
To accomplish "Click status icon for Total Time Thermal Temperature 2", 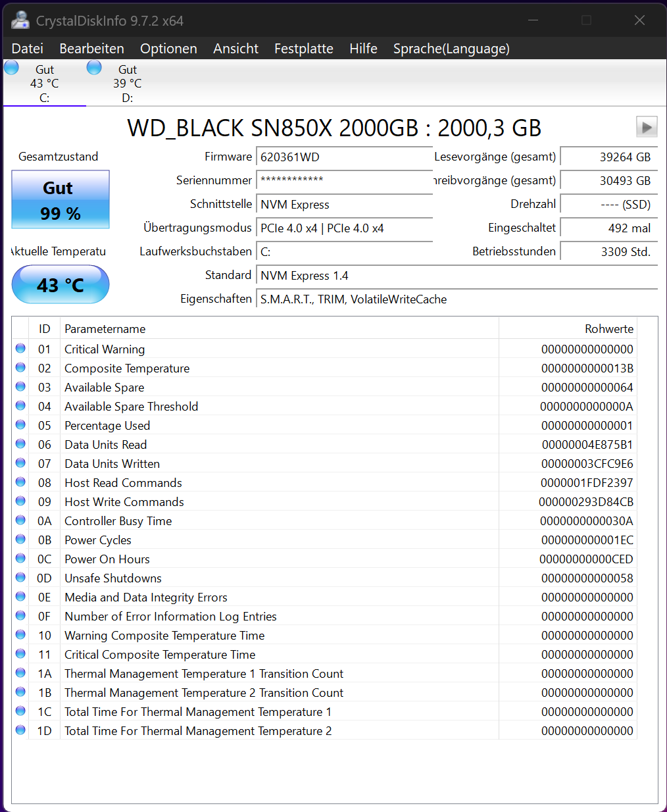I will [x=20, y=730].
